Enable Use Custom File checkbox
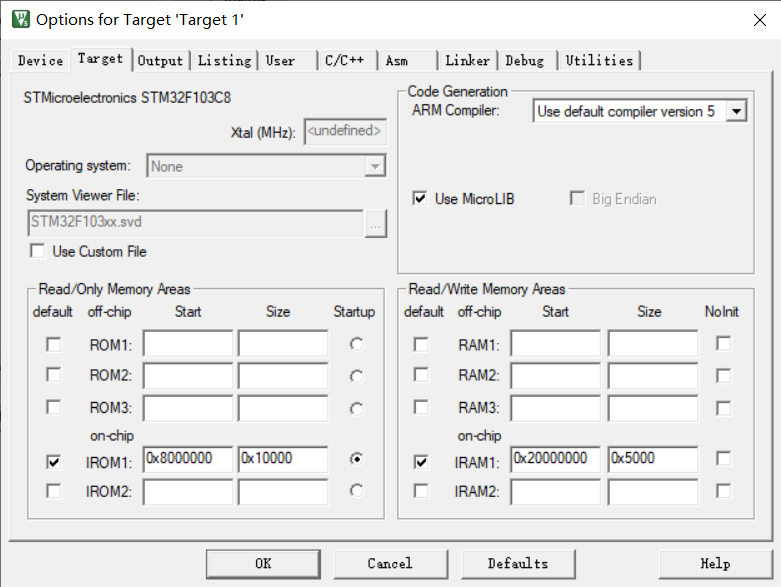This screenshot has height=587, width=781. pos(37,250)
